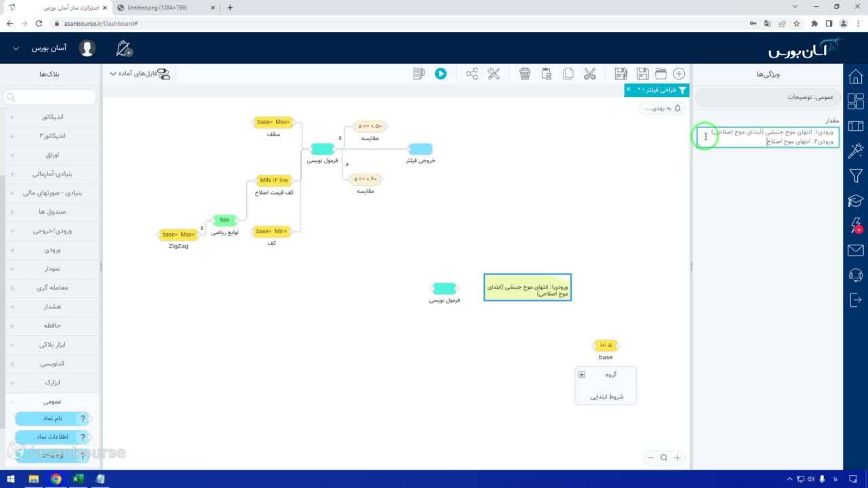This screenshot has height=488, width=868.
Task: Open the headset support icon
Action: coord(856,275)
